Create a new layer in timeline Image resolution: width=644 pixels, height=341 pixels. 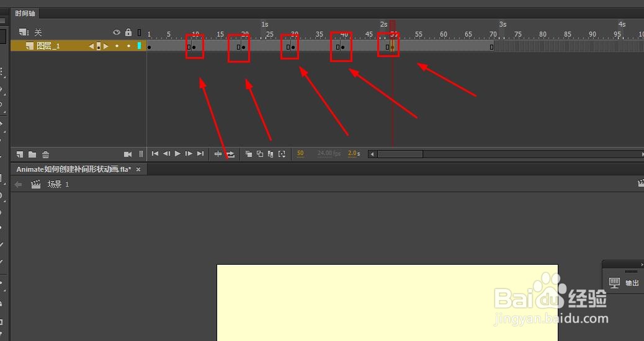(x=20, y=154)
